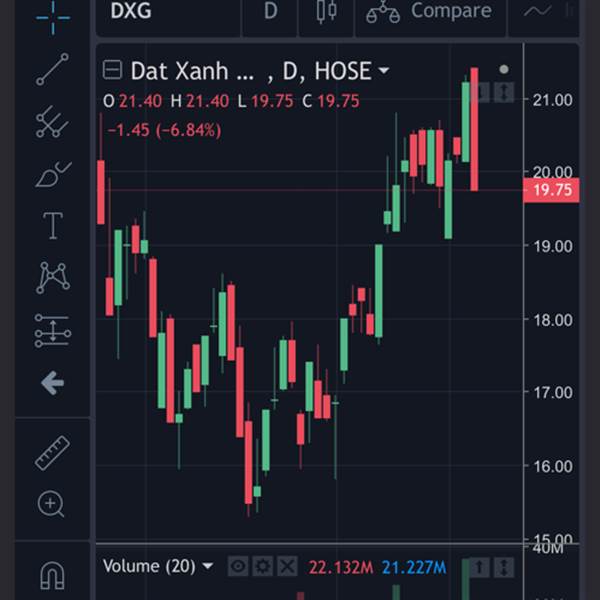Screen dimensions: 600x600
Task: Select the Text annotation tool
Action: [x=53, y=226]
